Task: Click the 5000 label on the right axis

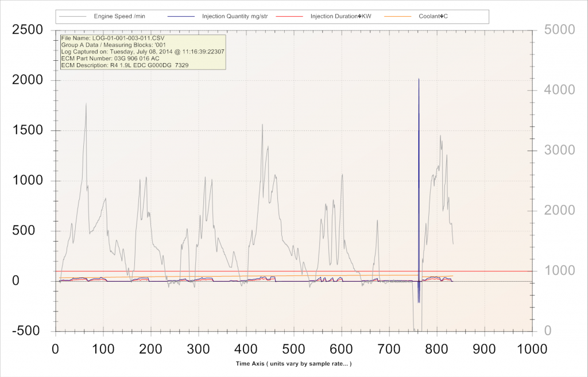Action: 555,29
